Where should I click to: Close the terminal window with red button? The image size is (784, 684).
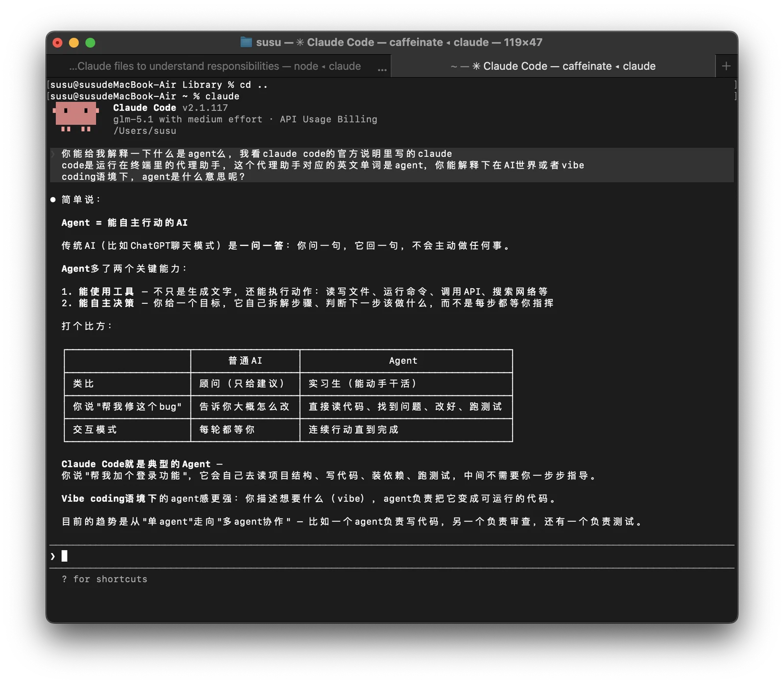click(x=58, y=43)
